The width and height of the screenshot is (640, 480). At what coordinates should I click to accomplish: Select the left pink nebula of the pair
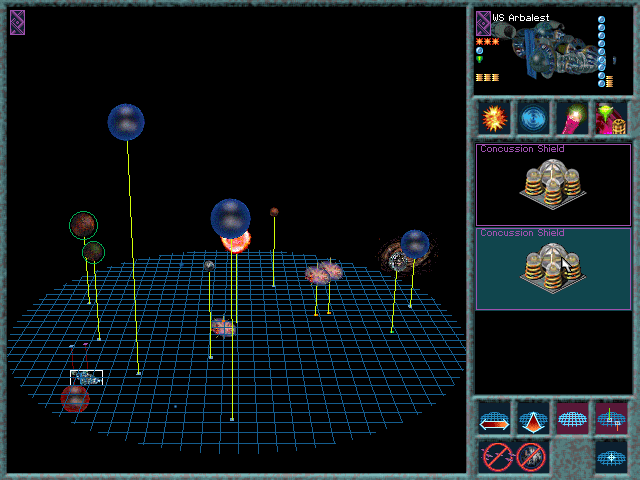(317, 276)
